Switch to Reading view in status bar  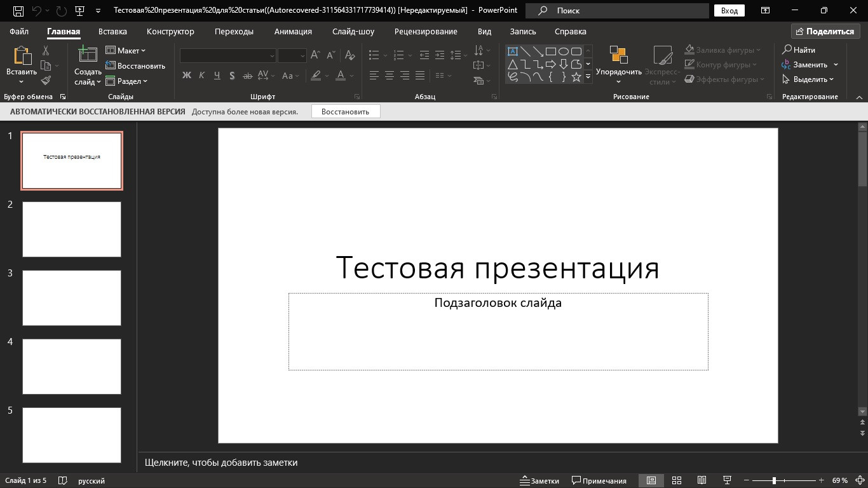tap(702, 480)
